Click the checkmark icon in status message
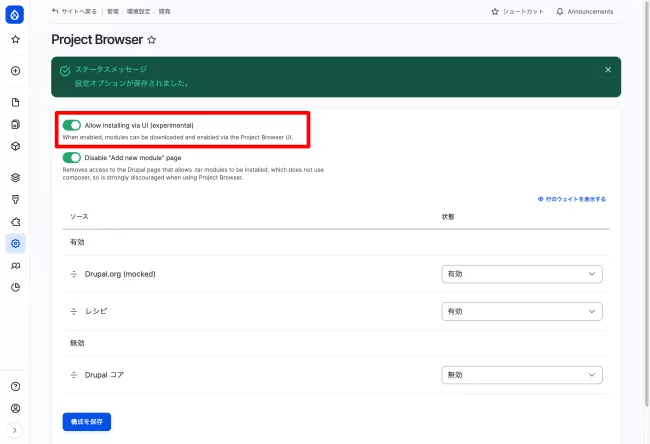The image size is (650, 444). point(65,71)
